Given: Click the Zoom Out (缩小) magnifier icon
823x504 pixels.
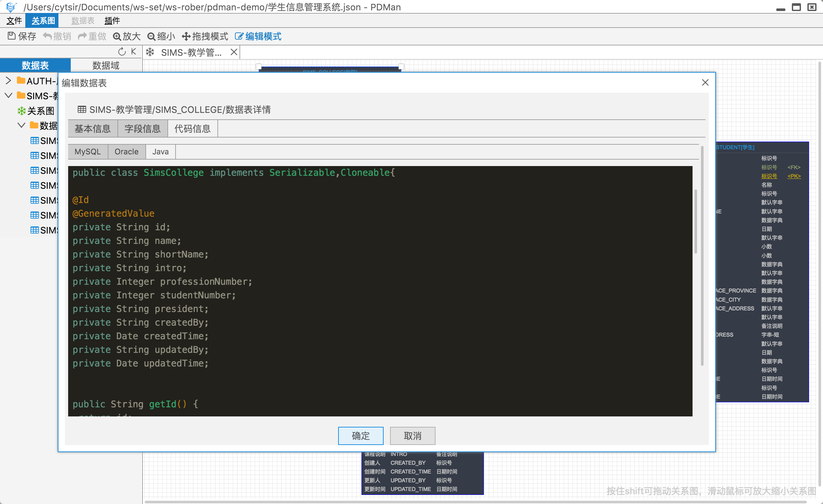Looking at the screenshot, I should coord(151,37).
